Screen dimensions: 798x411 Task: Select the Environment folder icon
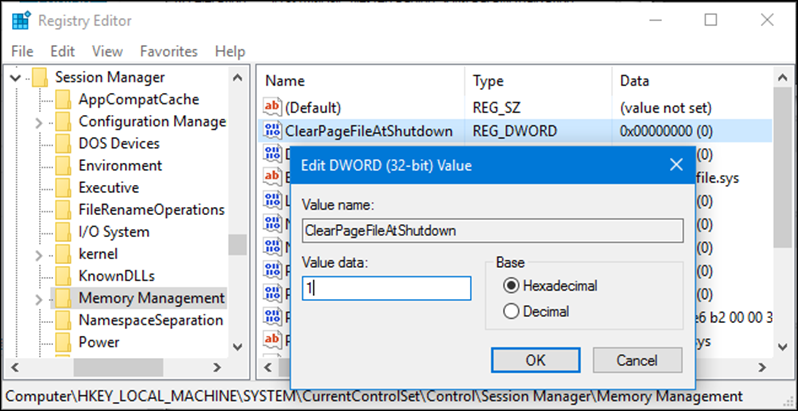pyautogui.click(x=63, y=165)
